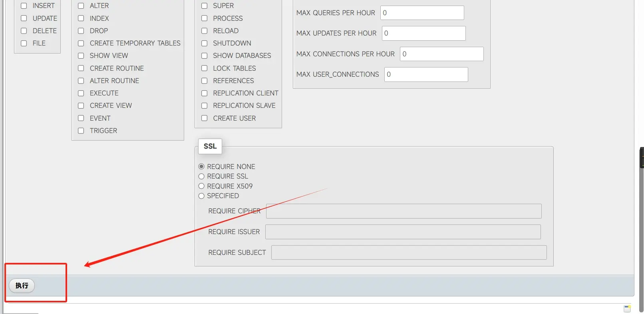Enable the FILE privilege

coord(24,43)
